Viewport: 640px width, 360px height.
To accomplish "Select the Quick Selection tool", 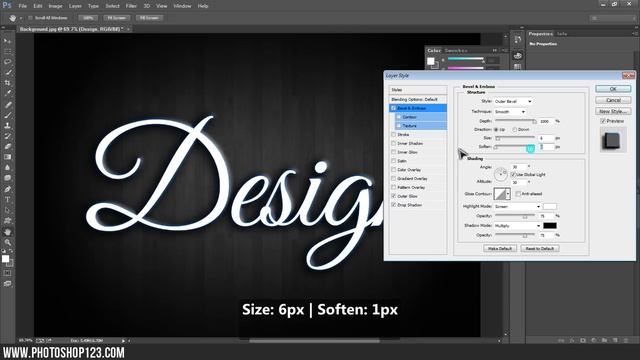I will click(7, 73).
